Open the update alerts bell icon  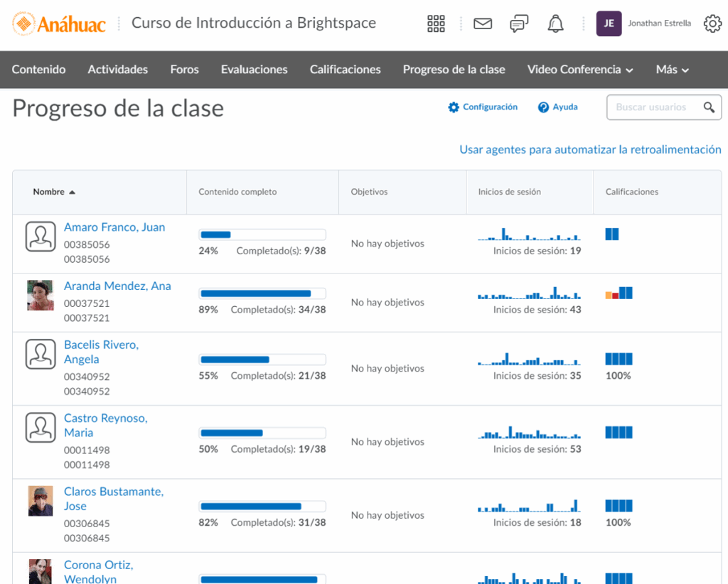[555, 24]
